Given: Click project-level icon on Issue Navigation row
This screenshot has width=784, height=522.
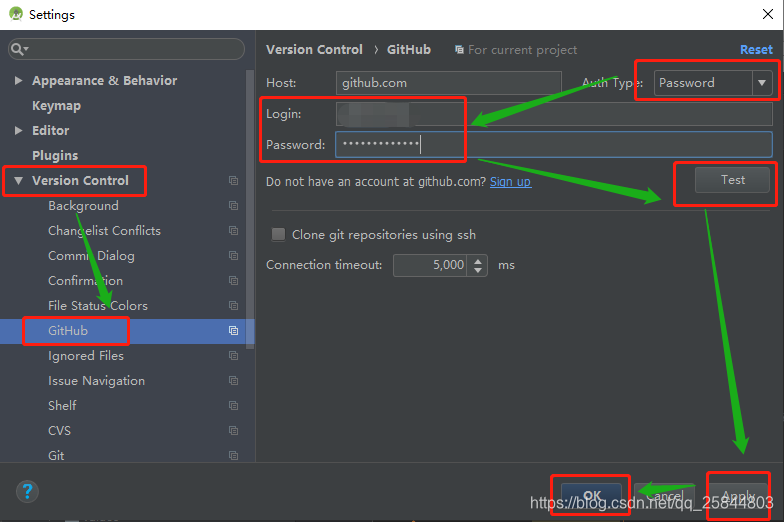Looking at the screenshot, I should [x=233, y=380].
